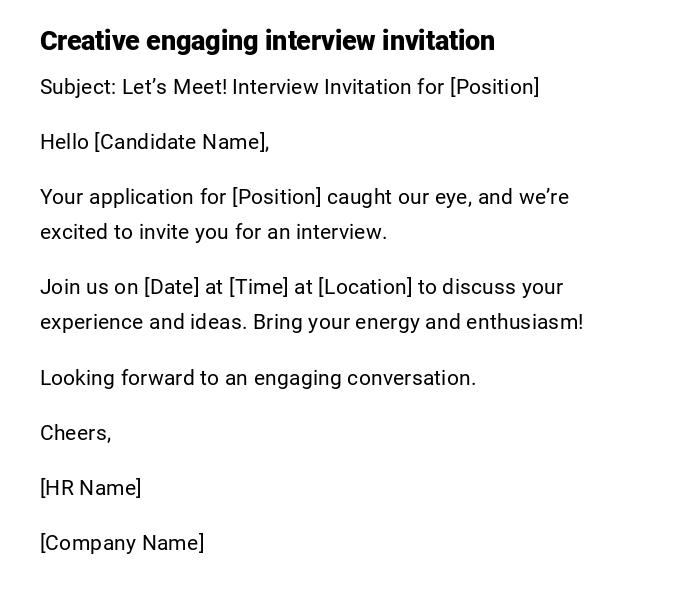Select the [Position] placeholder in the subject line
700x606 pixels.
494,87
